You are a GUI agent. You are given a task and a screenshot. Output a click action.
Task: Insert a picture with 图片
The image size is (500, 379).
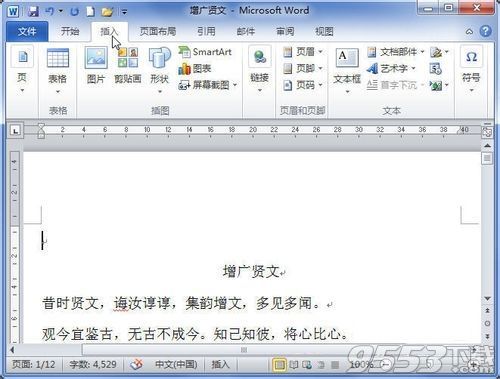(x=96, y=65)
